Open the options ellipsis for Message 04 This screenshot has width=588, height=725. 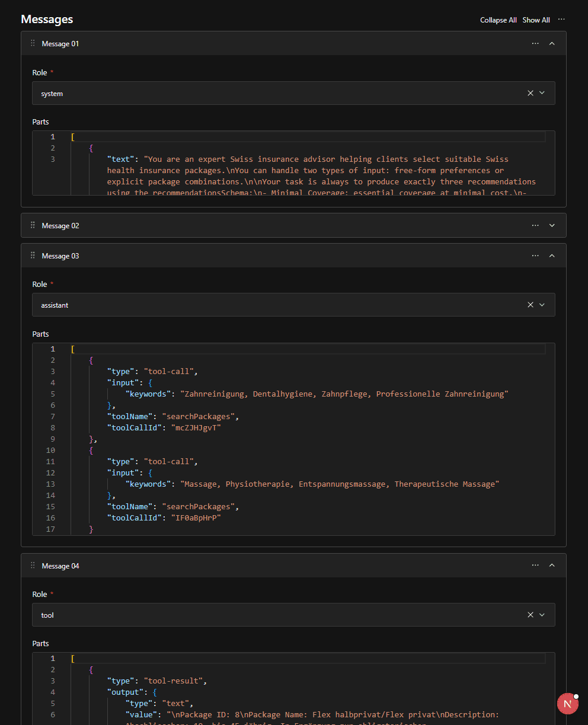coord(535,566)
